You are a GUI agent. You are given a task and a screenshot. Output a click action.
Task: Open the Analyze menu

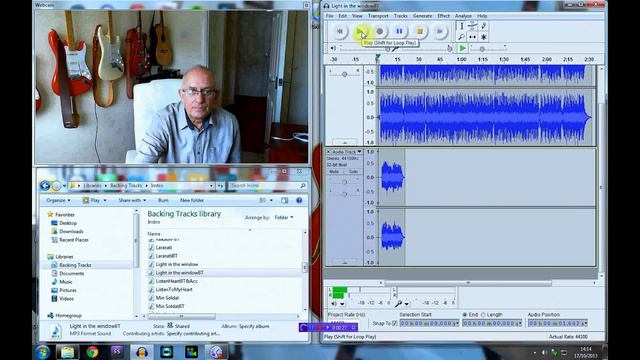coord(463,16)
